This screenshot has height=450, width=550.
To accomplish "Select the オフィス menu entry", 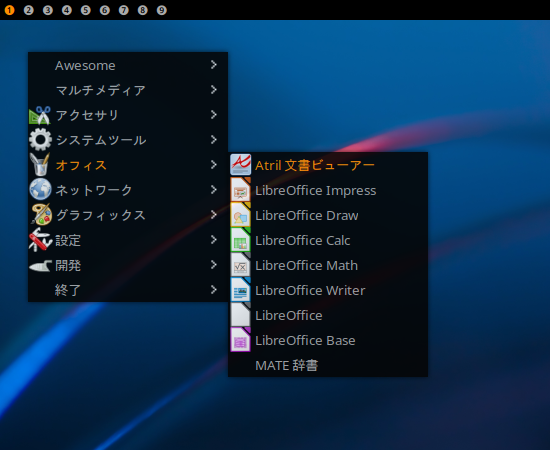I will 128,165.
